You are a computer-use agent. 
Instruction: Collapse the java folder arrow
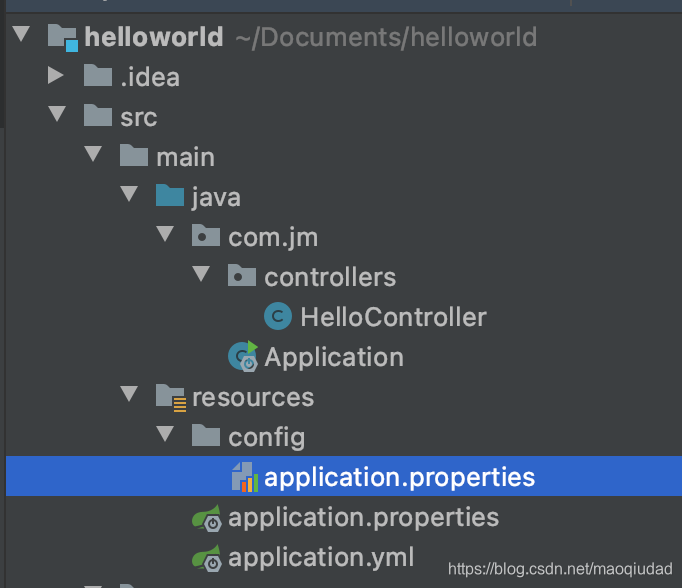tap(129, 194)
